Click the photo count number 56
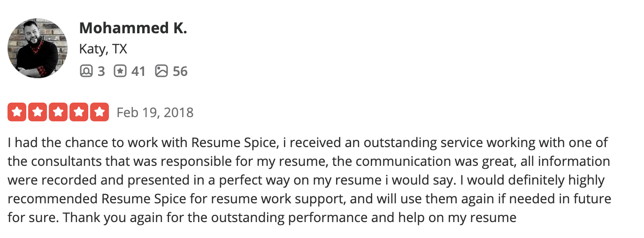Screen dimensions: 644x238 (x=180, y=71)
